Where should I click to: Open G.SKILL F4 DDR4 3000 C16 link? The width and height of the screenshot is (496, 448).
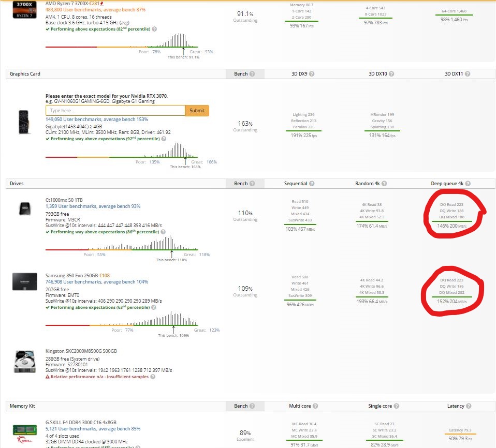tap(81, 422)
